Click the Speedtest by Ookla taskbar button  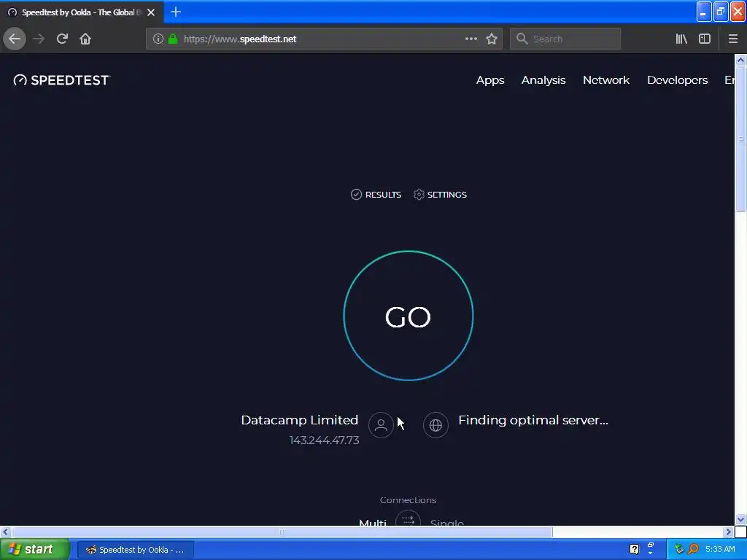click(135, 550)
